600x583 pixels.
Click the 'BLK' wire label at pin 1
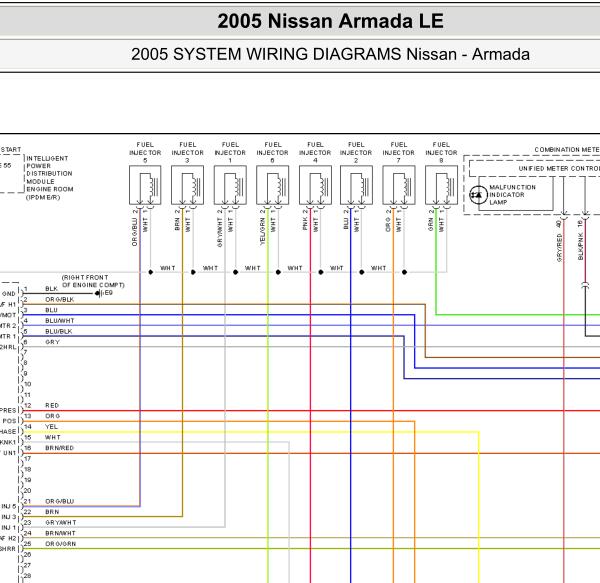tap(51, 289)
